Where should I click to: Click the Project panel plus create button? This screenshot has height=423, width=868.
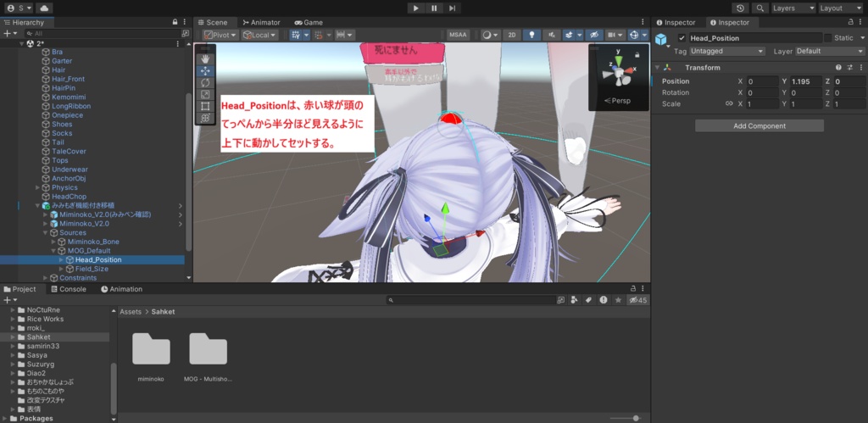pos(8,300)
